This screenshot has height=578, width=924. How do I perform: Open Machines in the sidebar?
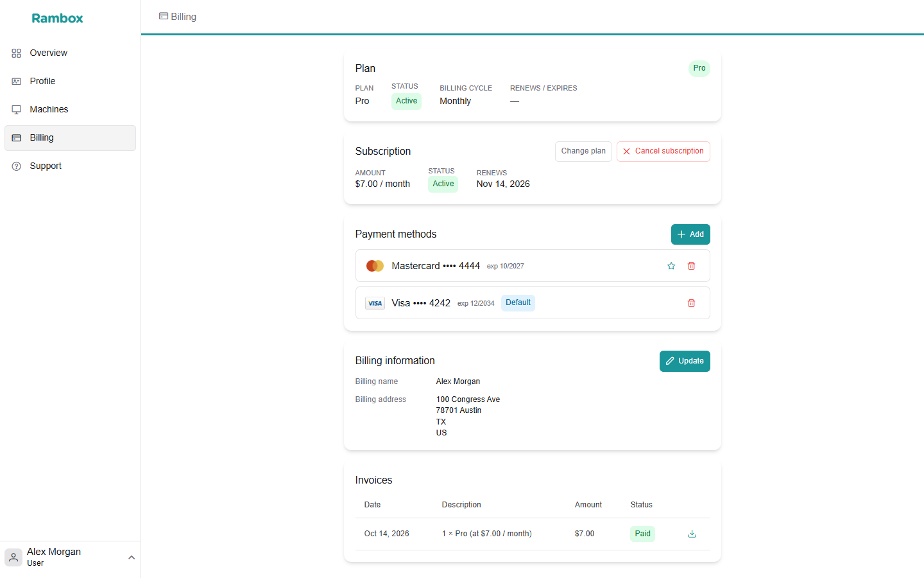click(x=70, y=110)
